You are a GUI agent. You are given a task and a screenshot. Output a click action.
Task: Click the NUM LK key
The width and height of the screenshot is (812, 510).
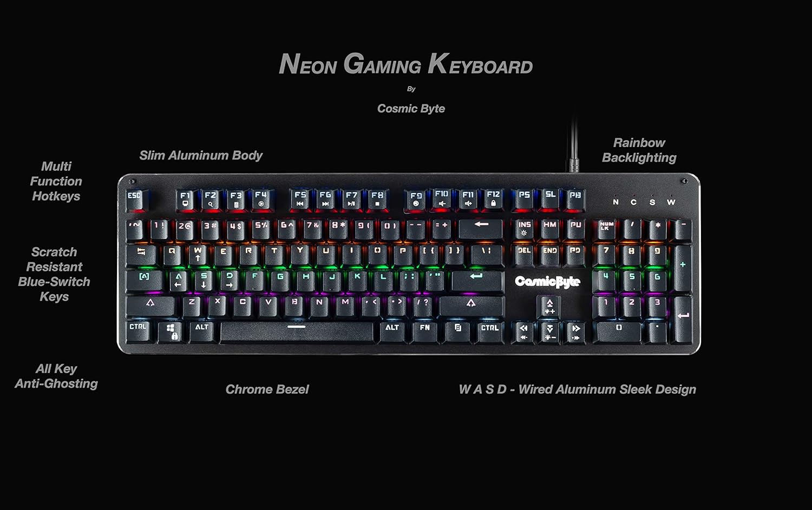tap(606, 229)
